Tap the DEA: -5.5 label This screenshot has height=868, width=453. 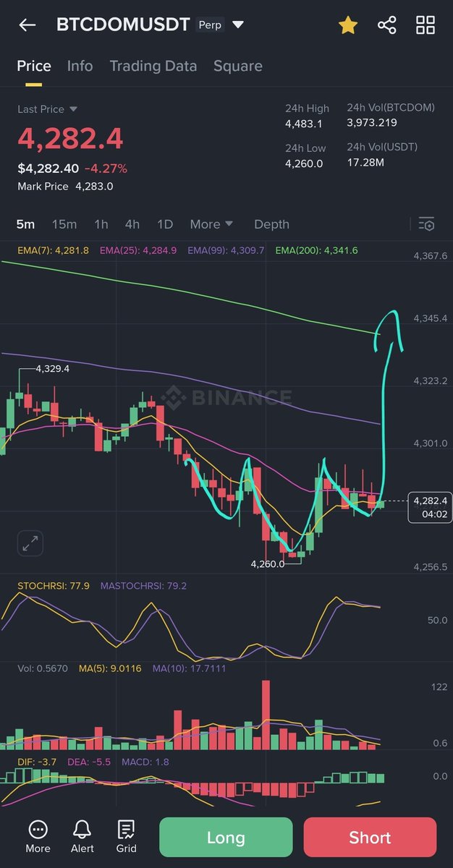click(89, 762)
